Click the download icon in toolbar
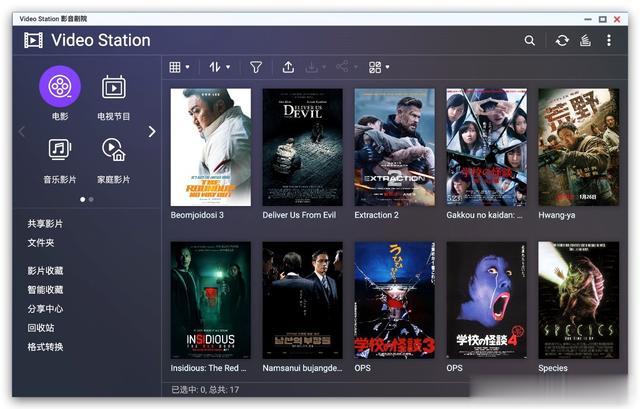Viewport: 640px width, 409px height. [x=311, y=67]
